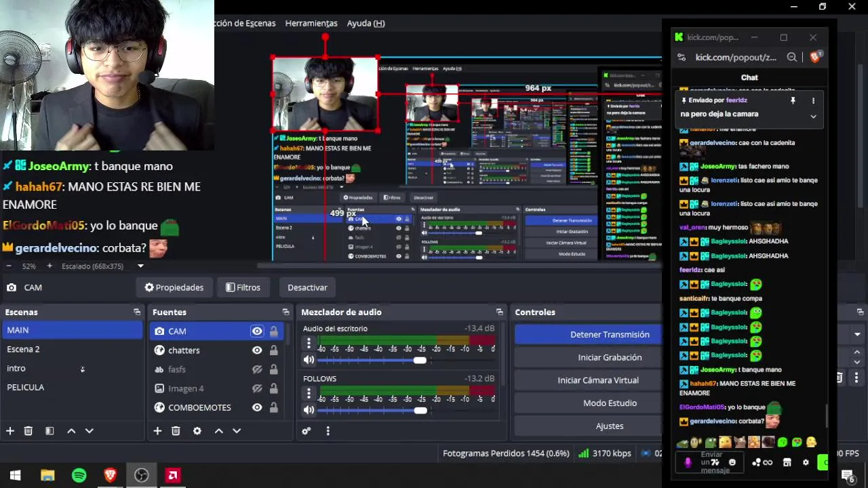The width and height of the screenshot is (868, 488).
Task: Open Propiedades for the CAM source
Action: tap(174, 287)
